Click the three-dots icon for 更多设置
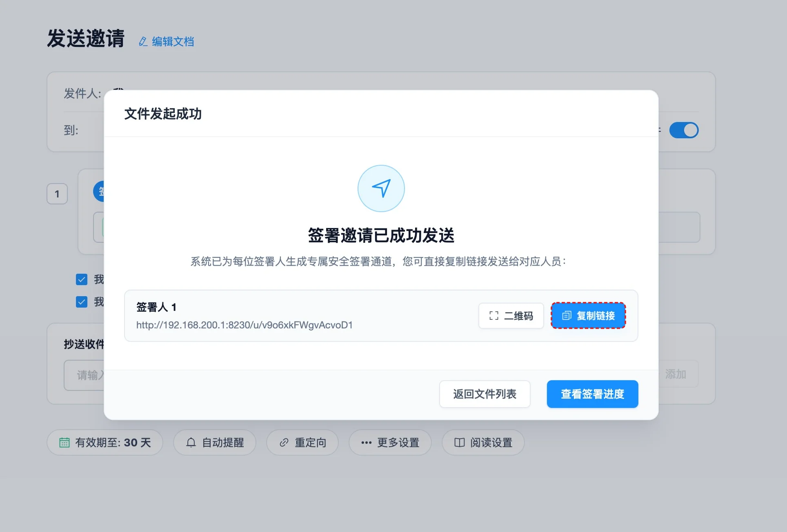 tap(367, 443)
